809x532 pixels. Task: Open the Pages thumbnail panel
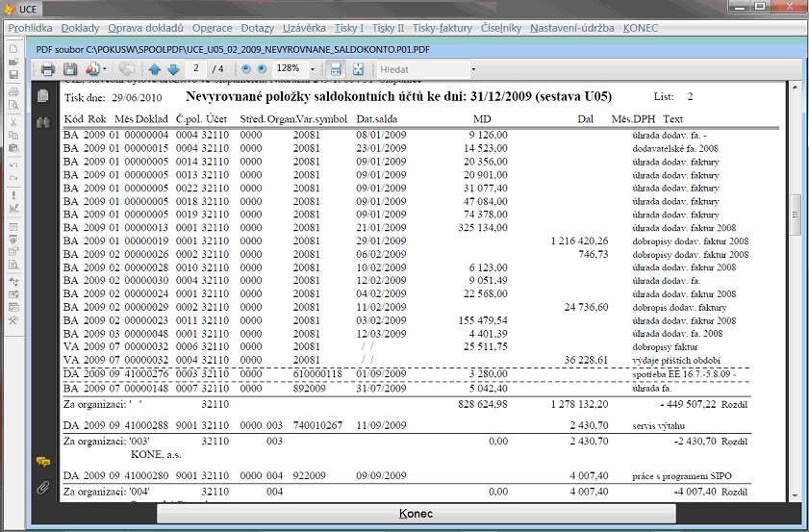click(43, 96)
